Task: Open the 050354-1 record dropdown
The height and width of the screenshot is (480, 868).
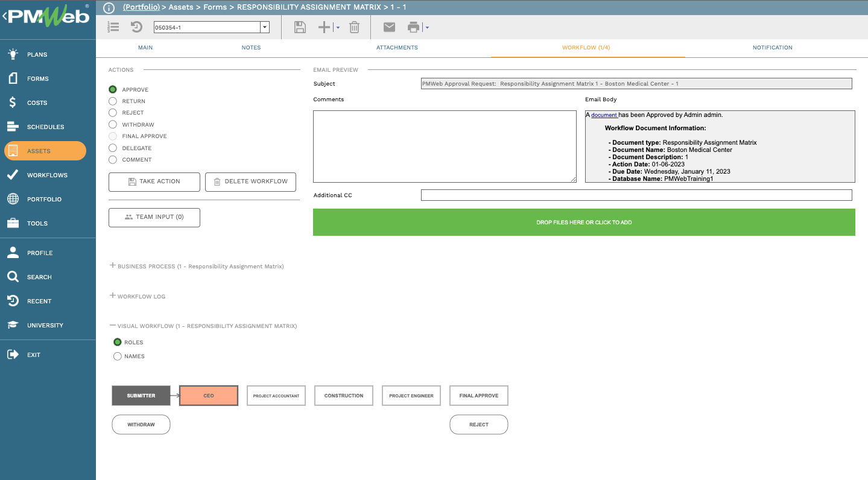Action: [264, 27]
